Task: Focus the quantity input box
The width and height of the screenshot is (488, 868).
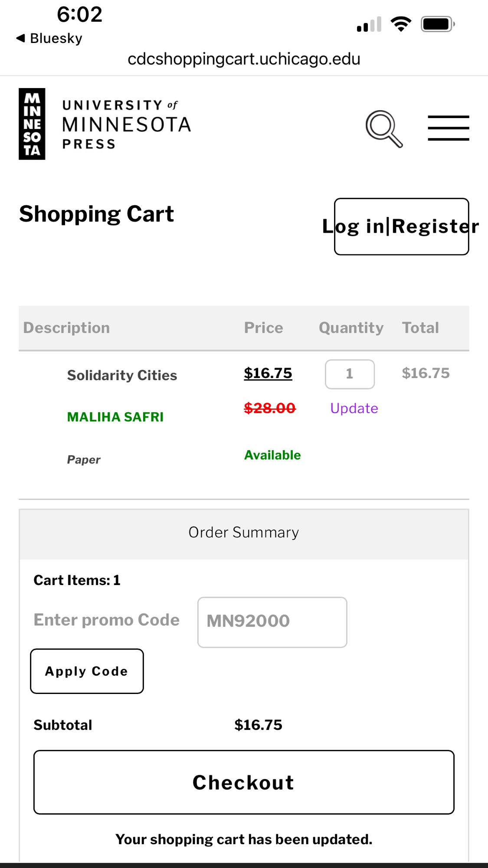Action: [350, 374]
